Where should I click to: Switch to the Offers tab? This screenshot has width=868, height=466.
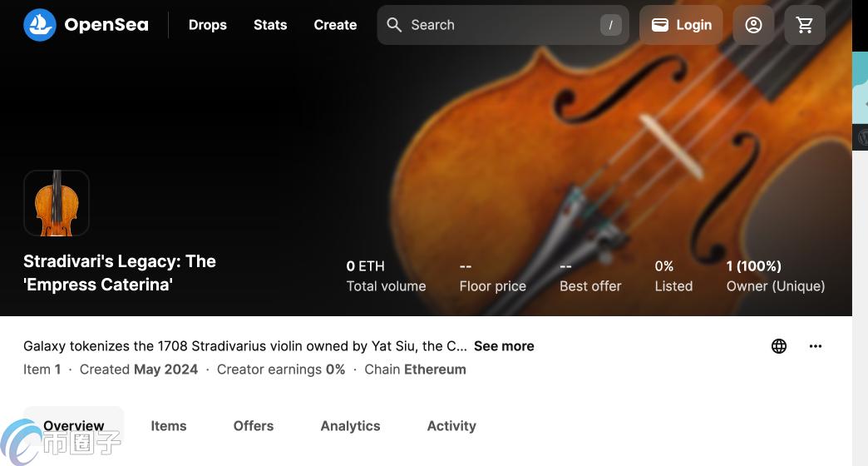pos(254,426)
